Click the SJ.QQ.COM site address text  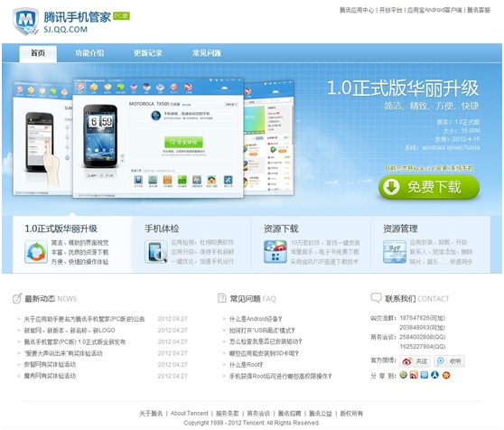click(66, 29)
